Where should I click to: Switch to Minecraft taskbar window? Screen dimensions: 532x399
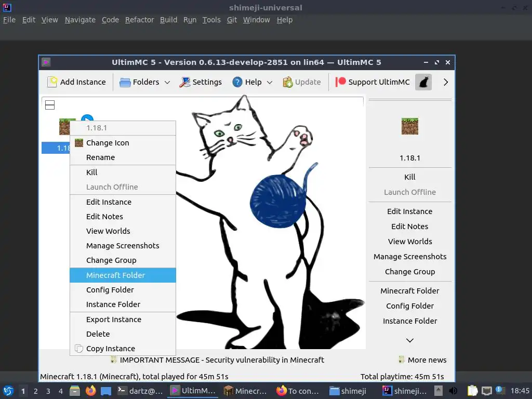tap(245, 391)
